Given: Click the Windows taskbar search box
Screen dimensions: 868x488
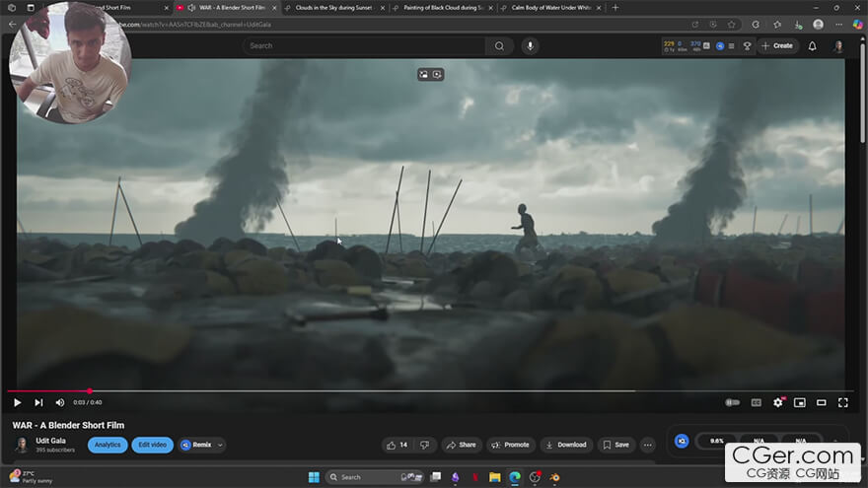Looking at the screenshot, I should click(375, 477).
